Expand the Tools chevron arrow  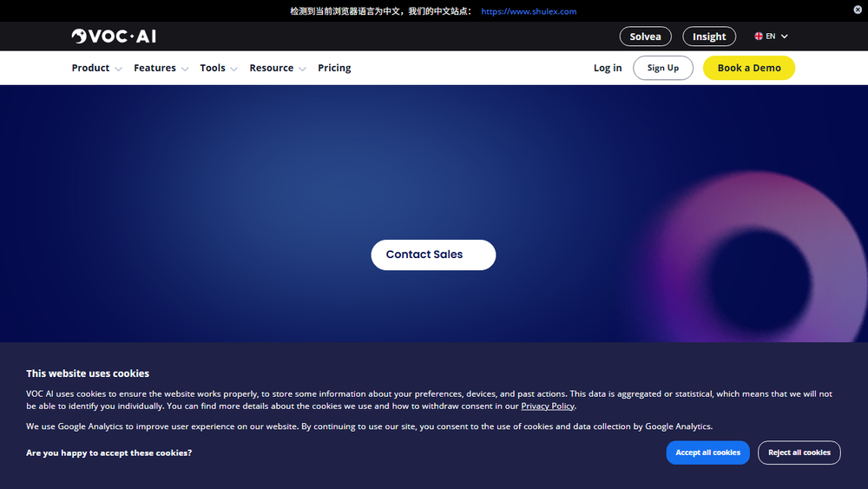coord(233,69)
